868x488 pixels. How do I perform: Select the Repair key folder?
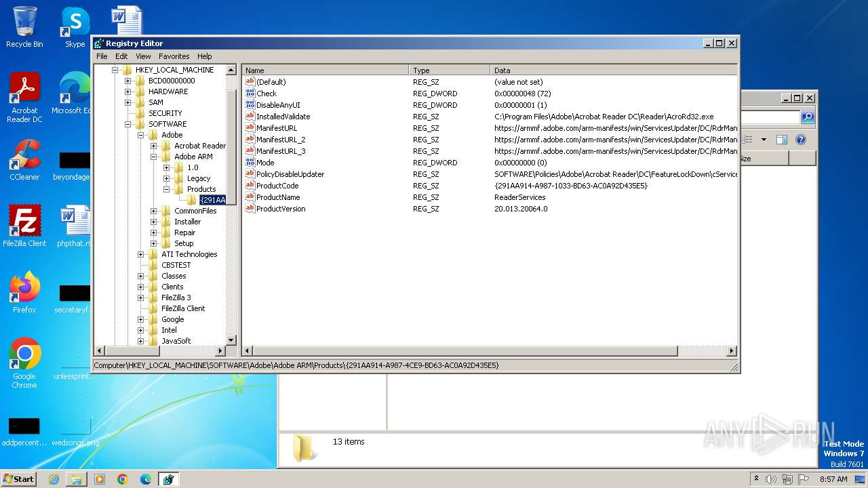184,232
